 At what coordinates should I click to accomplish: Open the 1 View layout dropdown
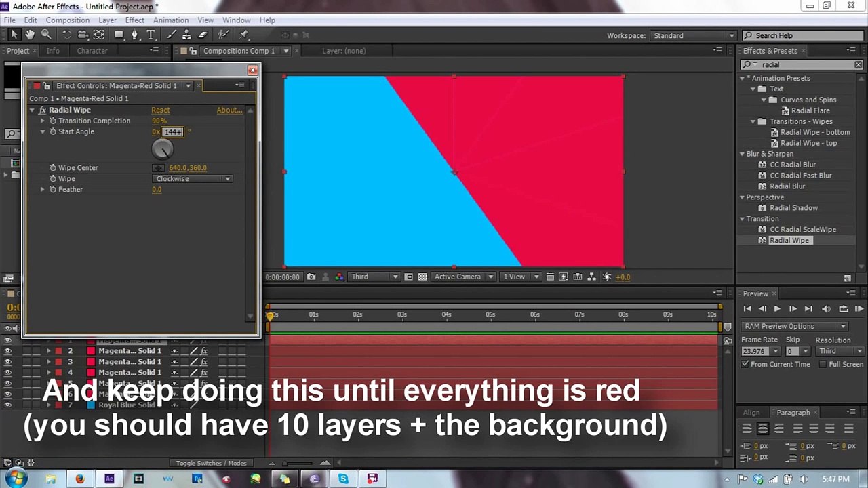(521, 277)
